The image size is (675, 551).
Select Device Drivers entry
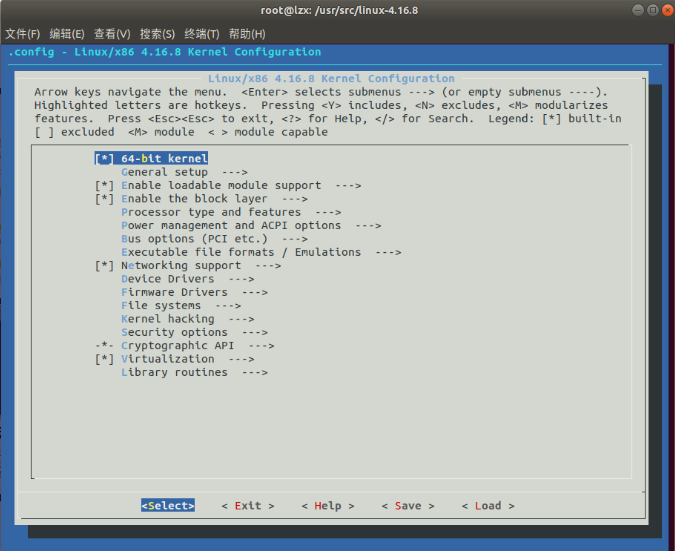(167, 279)
